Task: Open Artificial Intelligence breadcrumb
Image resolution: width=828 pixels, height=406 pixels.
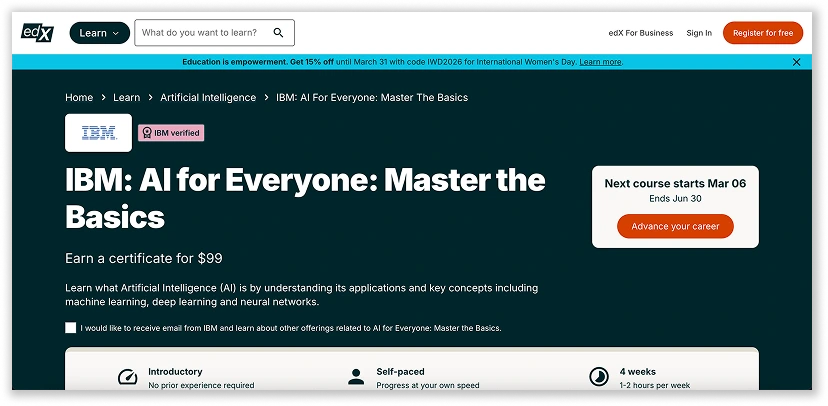Action: tap(208, 98)
